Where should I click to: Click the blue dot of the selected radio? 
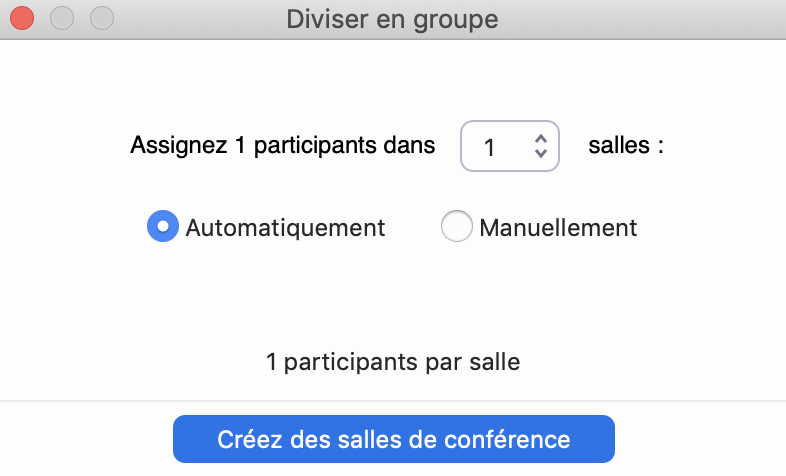[x=162, y=227]
